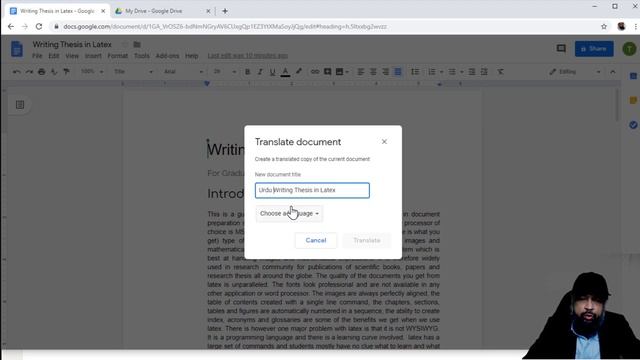Open comment history icon
The width and height of the screenshot is (640, 360).
[561, 49]
